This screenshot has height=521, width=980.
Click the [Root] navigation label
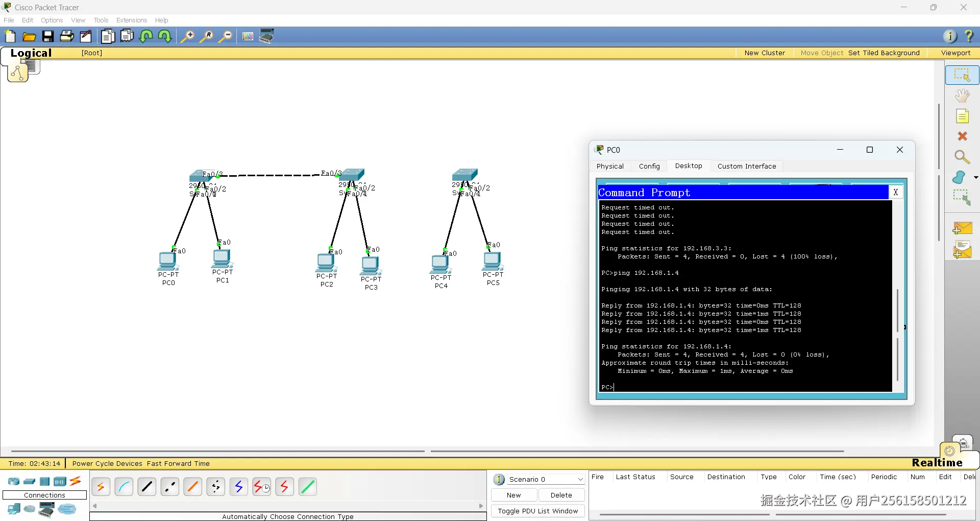pos(92,53)
